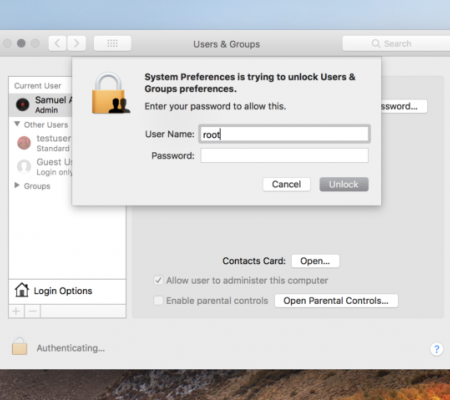This screenshot has width=450, height=400.
Task: Click Open Parental Controls button
Action: click(336, 301)
